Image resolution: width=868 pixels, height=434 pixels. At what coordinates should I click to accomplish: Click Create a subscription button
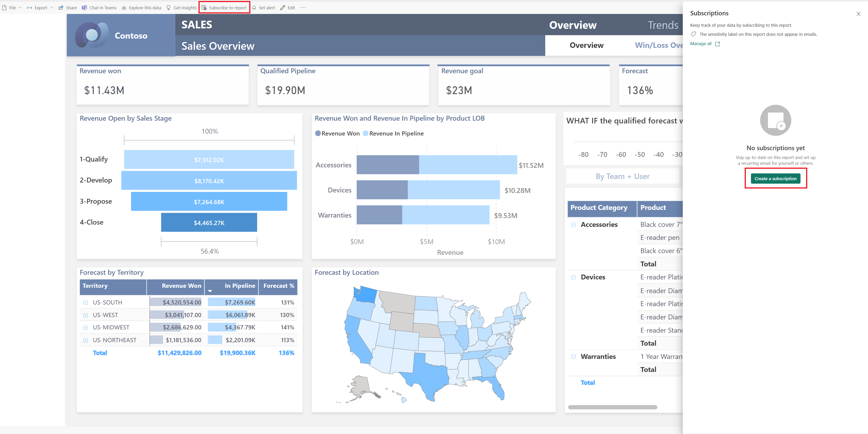(775, 179)
